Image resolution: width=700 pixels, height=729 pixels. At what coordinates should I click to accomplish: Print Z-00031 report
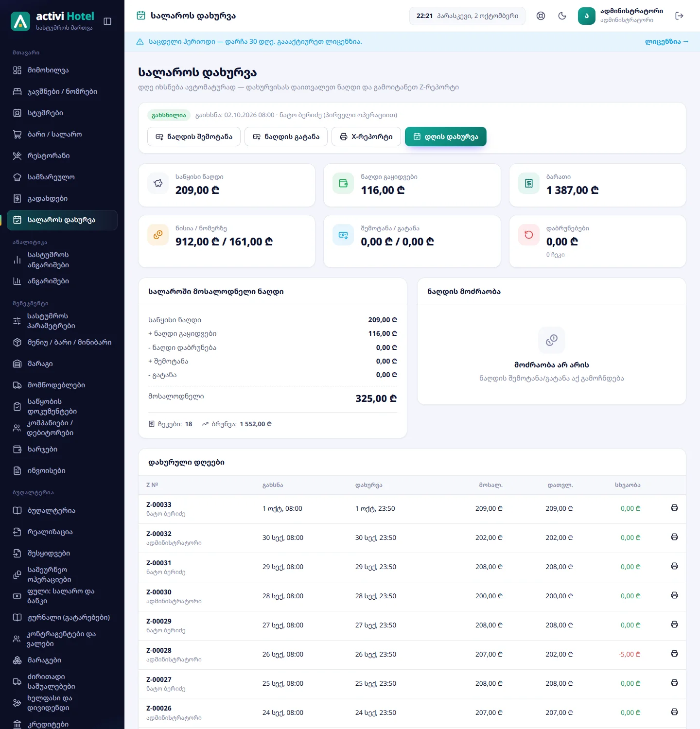pos(674,566)
